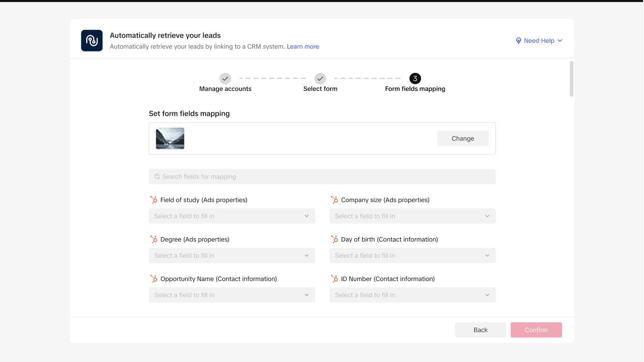This screenshot has width=644, height=362.
Task: Select step 3 Form fields mapping
Action: tap(415, 79)
